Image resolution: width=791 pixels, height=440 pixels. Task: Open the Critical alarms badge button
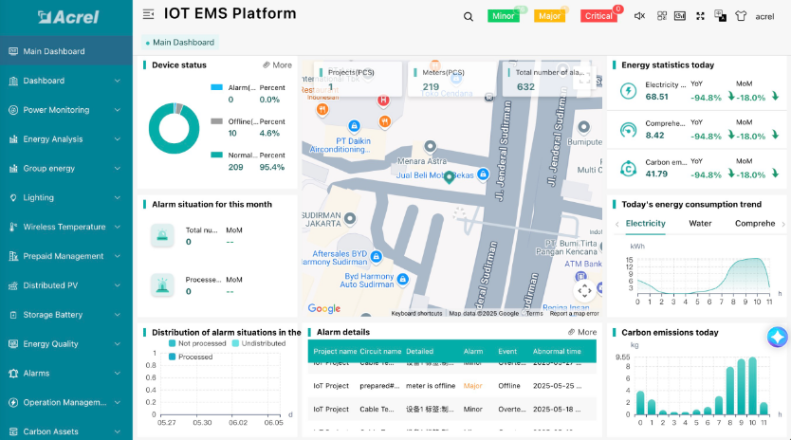(599, 16)
